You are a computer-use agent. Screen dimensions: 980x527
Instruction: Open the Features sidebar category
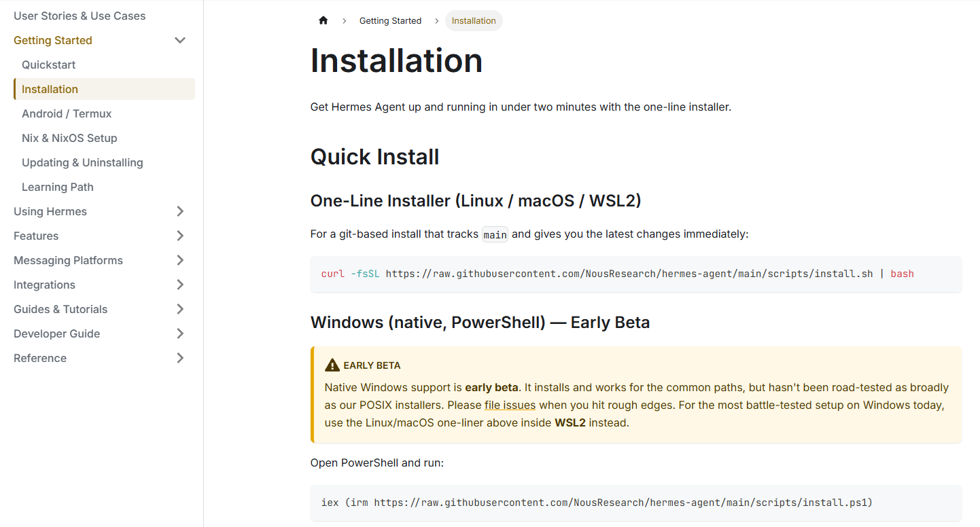click(x=36, y=236)
